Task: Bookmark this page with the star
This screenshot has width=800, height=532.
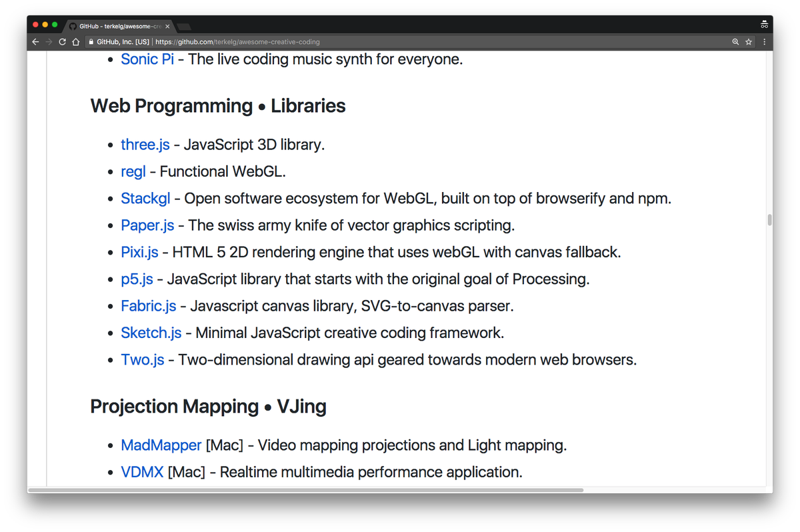Action: [749, 41]
